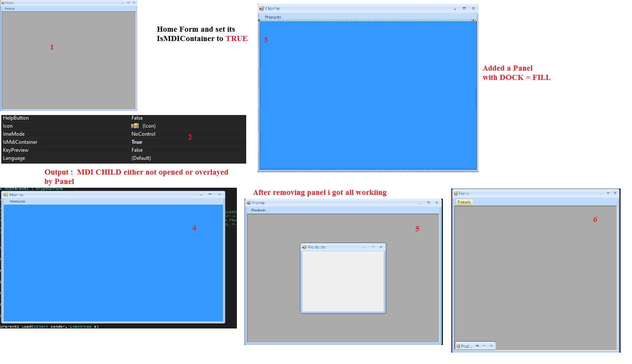Click the icon thumbnail in the Icon property row

click(135, 126)
